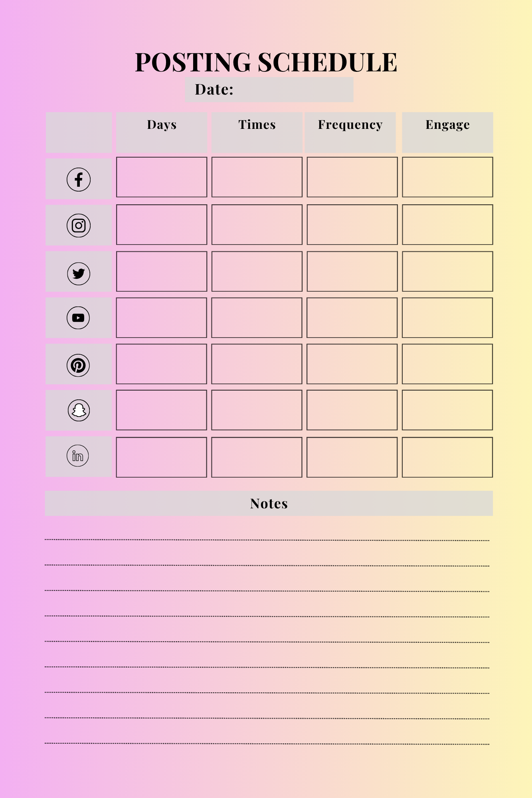532x798 pixels.
Task: Click the POSTING SCHEDULE title
Action: coord(266,62)
